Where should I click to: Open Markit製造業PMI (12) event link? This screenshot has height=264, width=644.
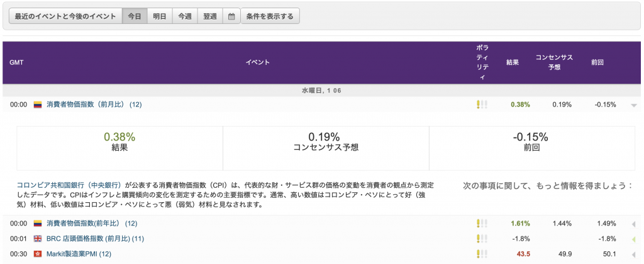click(79, 254)
